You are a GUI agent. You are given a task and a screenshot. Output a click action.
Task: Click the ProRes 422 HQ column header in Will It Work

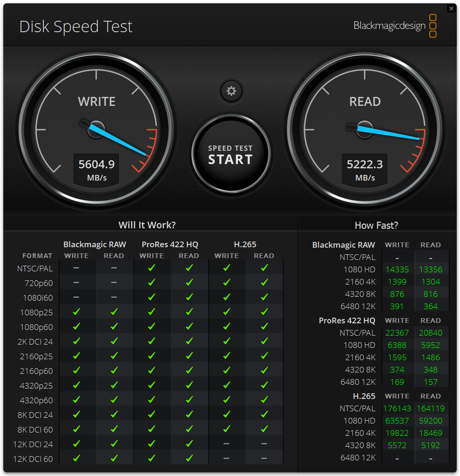tap(170, 244)
